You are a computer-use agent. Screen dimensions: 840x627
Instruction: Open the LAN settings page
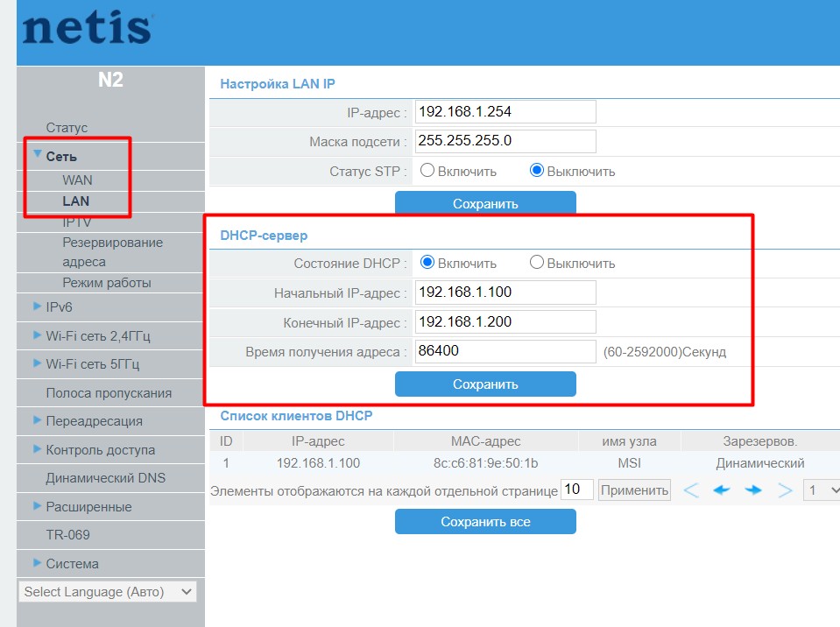pyautogui.click(x=75, y=201)
